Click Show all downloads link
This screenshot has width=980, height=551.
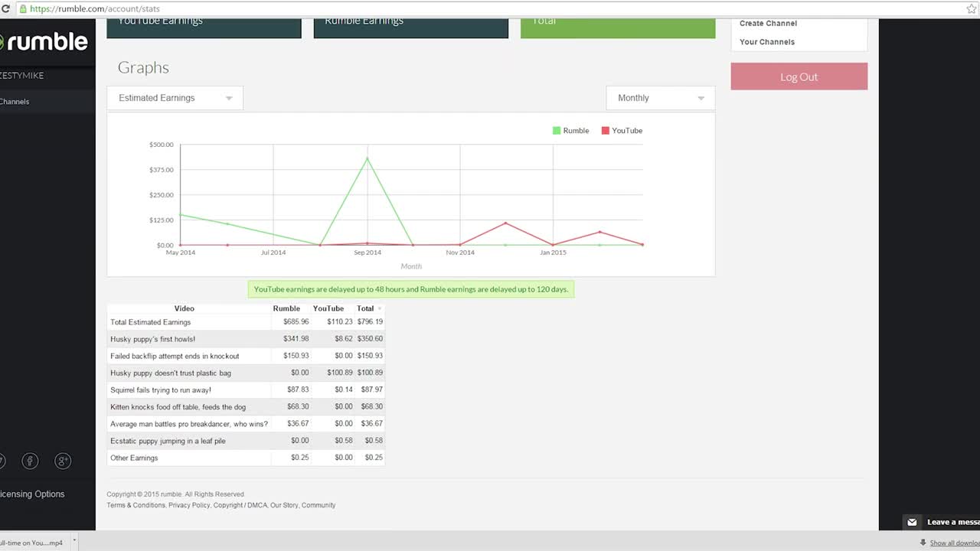[955, 543]
